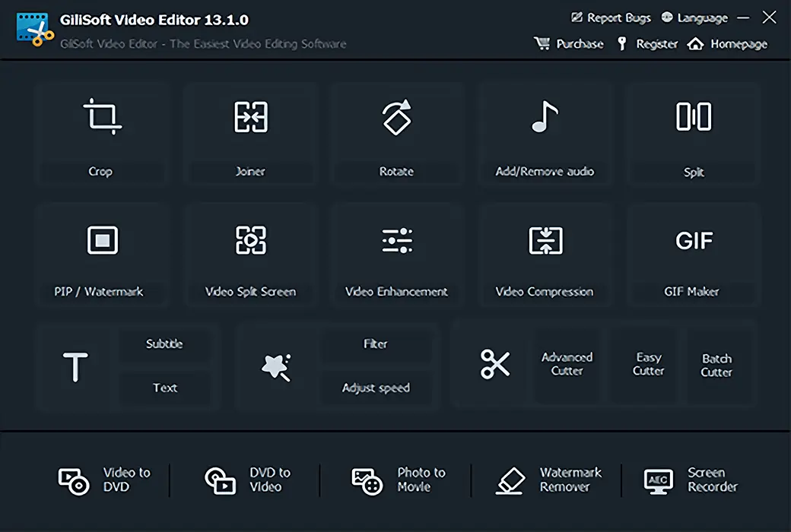Click the magic wand effects icon
Image resolution: width=791 pixels, height=532 pixels.
point(276,367)
